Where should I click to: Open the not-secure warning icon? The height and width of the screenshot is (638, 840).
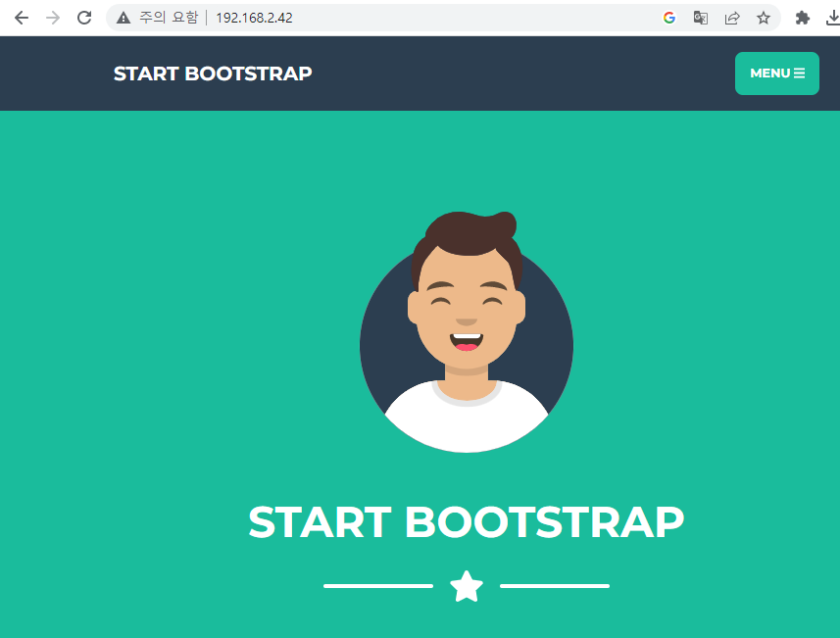pyautogui.click(x=124, y=18)
